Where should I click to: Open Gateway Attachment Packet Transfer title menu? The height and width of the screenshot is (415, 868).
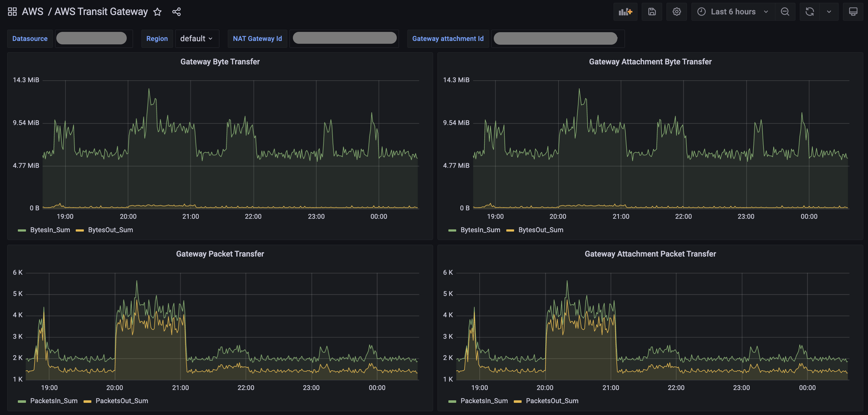click(x=650, y=254)
